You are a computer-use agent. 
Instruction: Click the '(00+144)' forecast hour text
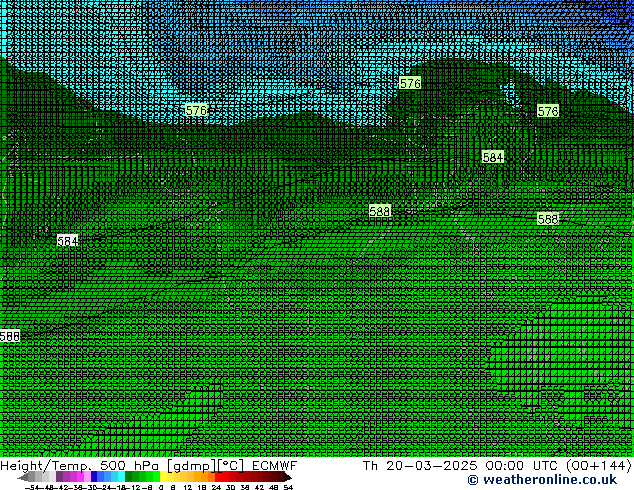(x=598, y=466)
